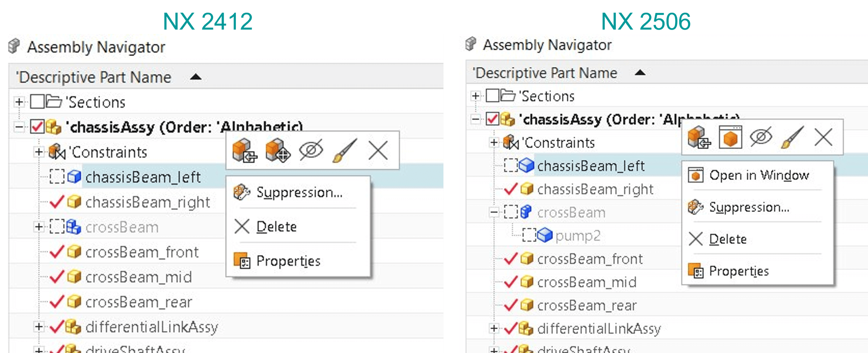This screenshot has width=868, height=353.
Task: Click Hide eye icon in NX 2506 toolbar
Action: (761, 137)
